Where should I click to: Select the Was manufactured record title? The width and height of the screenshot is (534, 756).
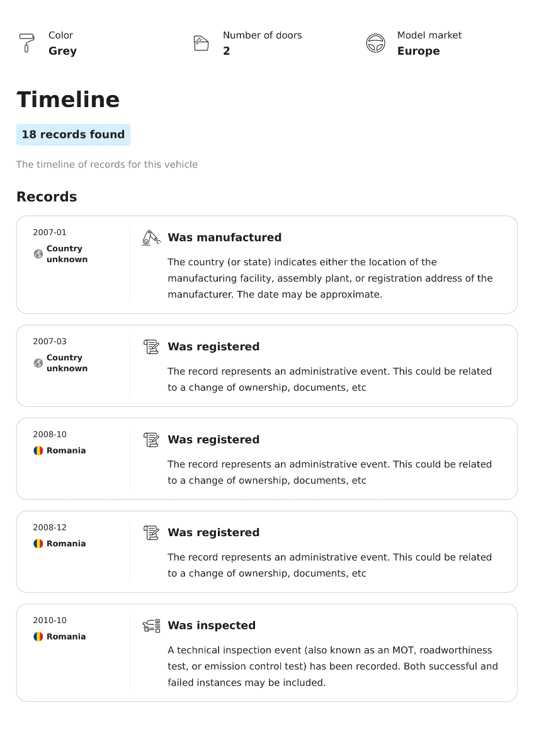pos(224,238)
